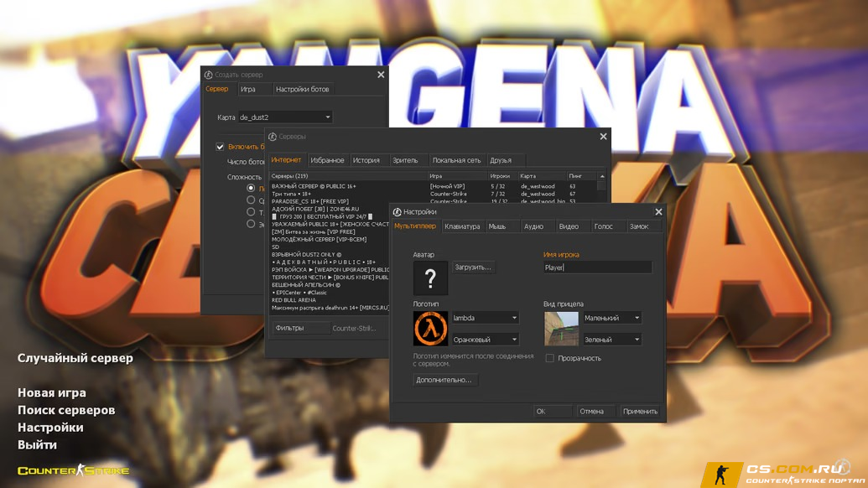
Task: Select server row БЕШЕННЫЙ АПЕЛЬСИН
Action: pyautogui.click(x=330, y=285)
